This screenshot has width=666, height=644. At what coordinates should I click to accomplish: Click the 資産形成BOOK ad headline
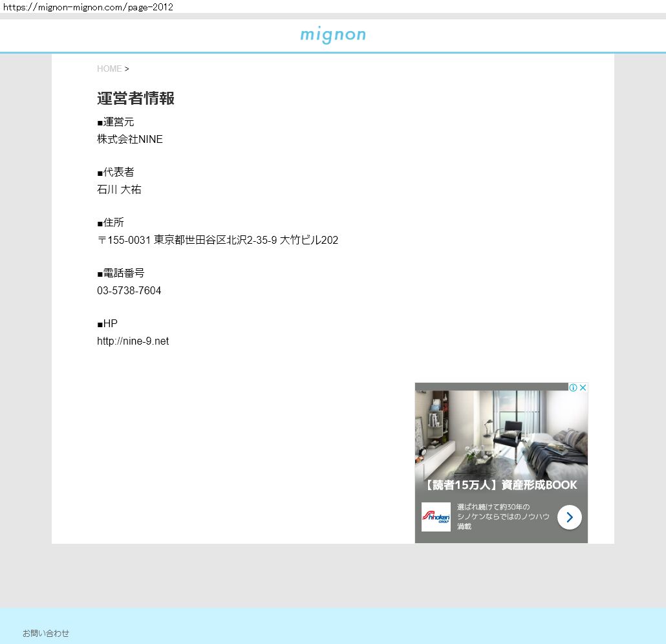(501, 485)
